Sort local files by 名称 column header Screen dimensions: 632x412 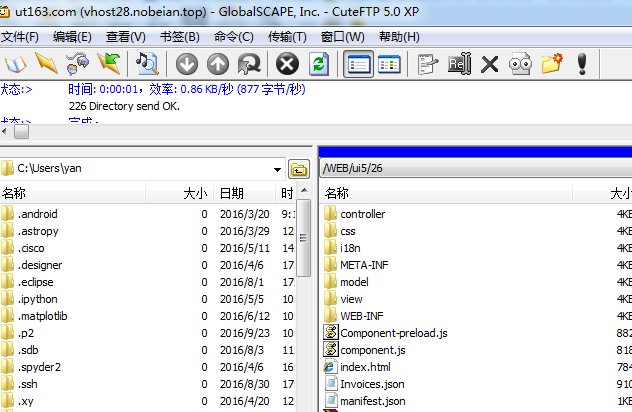[x=73, y=194]
